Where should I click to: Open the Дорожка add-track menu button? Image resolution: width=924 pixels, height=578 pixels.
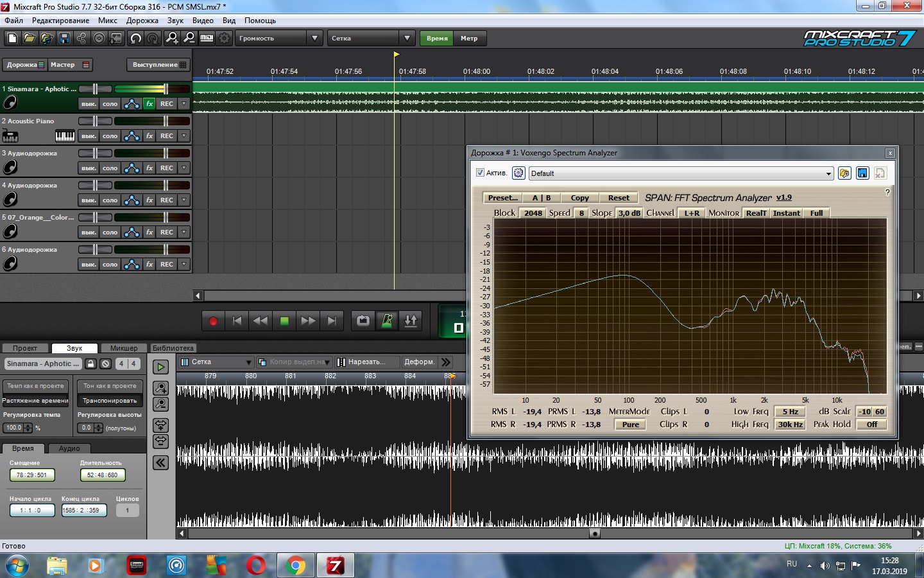25,65
